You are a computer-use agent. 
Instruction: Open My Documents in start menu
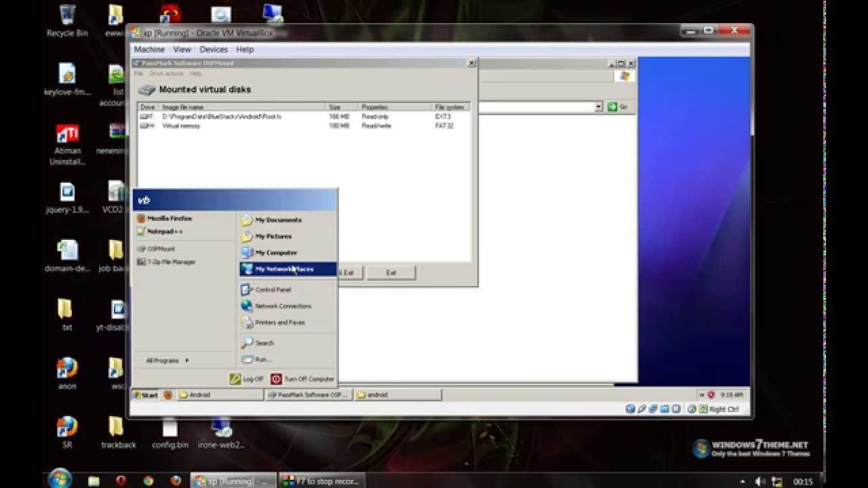[287, 220]
